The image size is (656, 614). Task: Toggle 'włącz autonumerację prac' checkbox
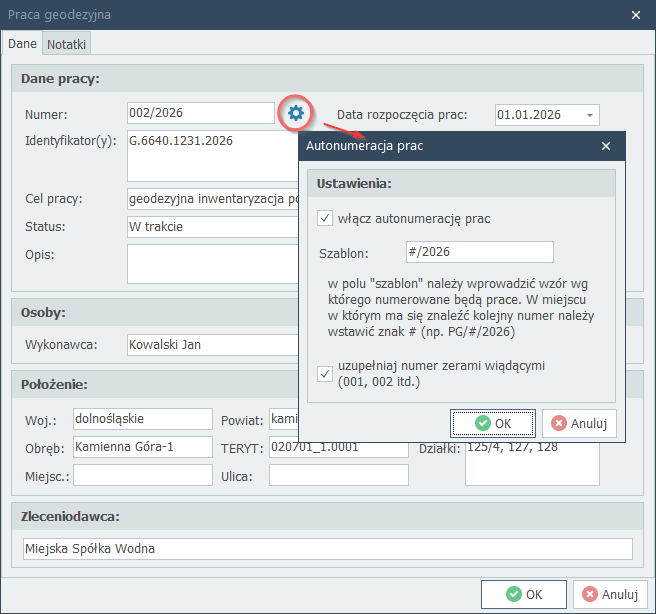[x=325, y=218]
